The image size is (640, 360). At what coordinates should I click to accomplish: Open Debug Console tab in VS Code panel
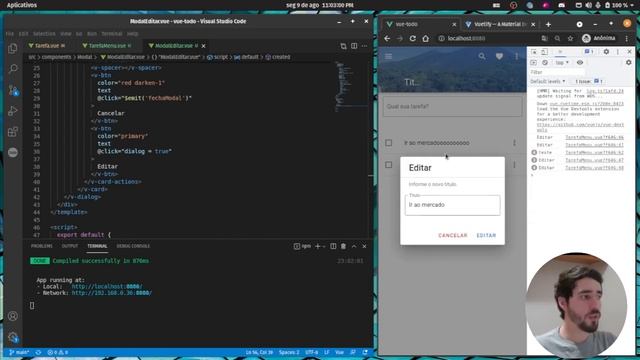(x=133, y=246)
